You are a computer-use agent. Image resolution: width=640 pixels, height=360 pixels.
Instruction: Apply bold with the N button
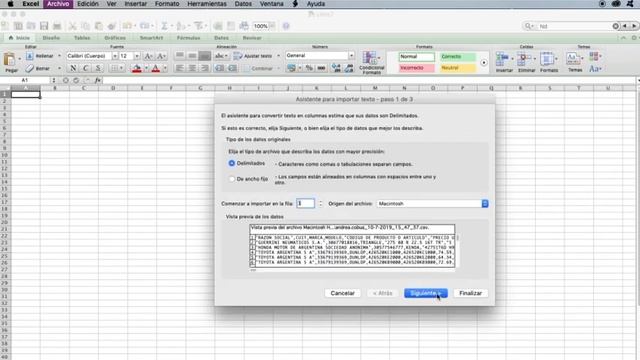click(x=73, y=68)
